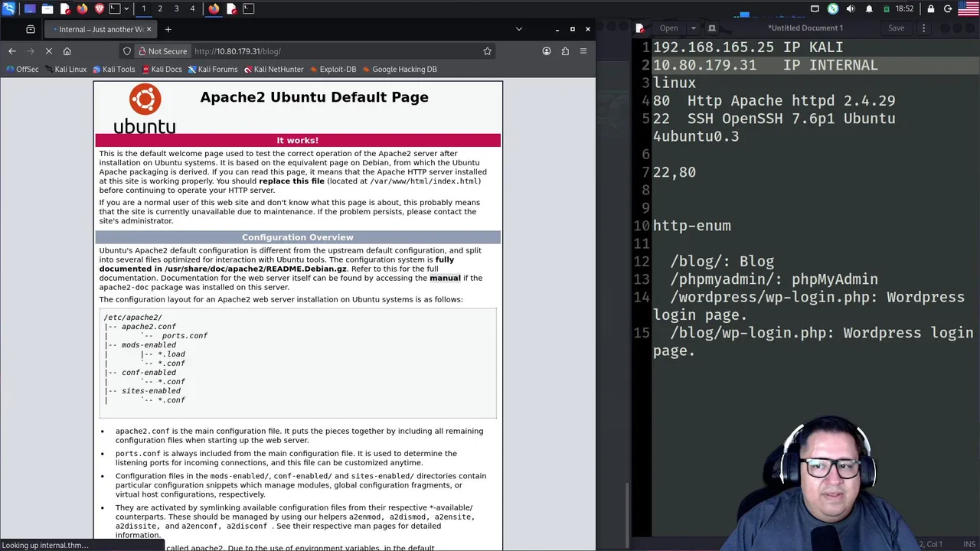This screenshot has width=980, height=551.
Task: Open the volume control in the tray
Action: point(851,8)
